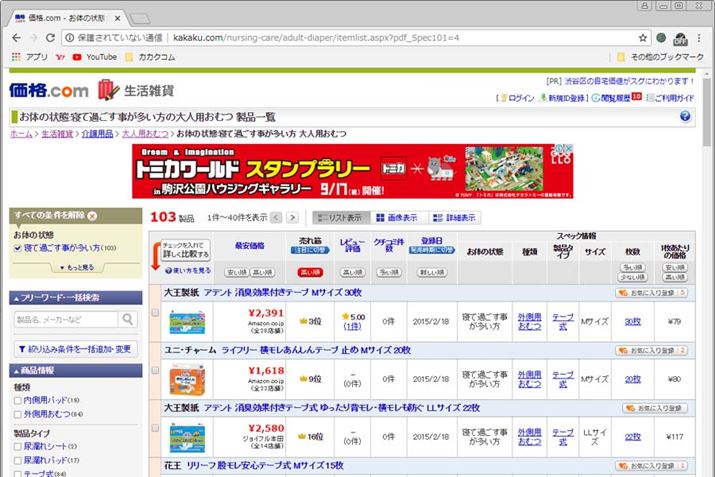Go to 介護用品 breadcrumb
This screenshot has width=715, height=477.
point(97,134)
